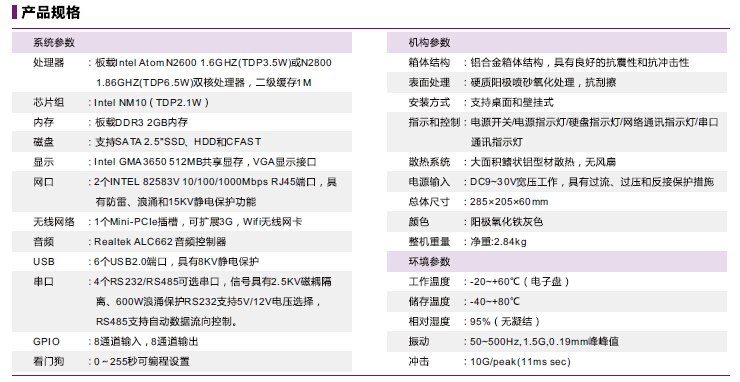Select the 系统参数 section header

(182, 42)
